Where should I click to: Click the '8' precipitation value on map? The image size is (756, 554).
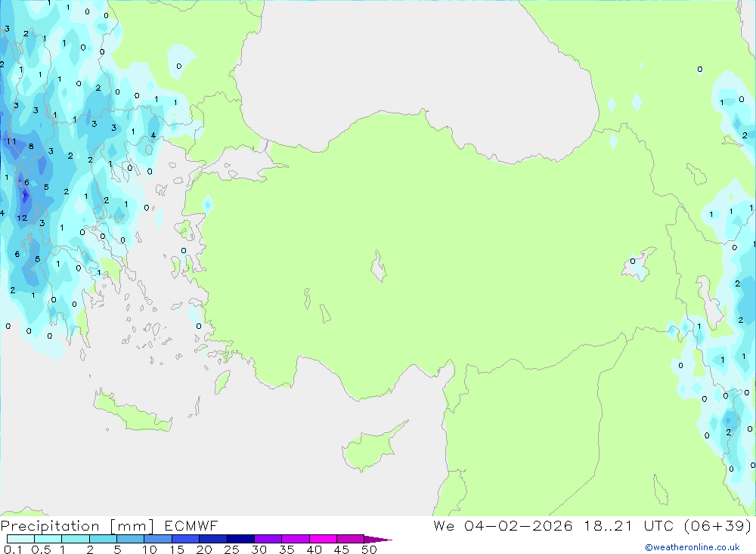click(31, 146)
